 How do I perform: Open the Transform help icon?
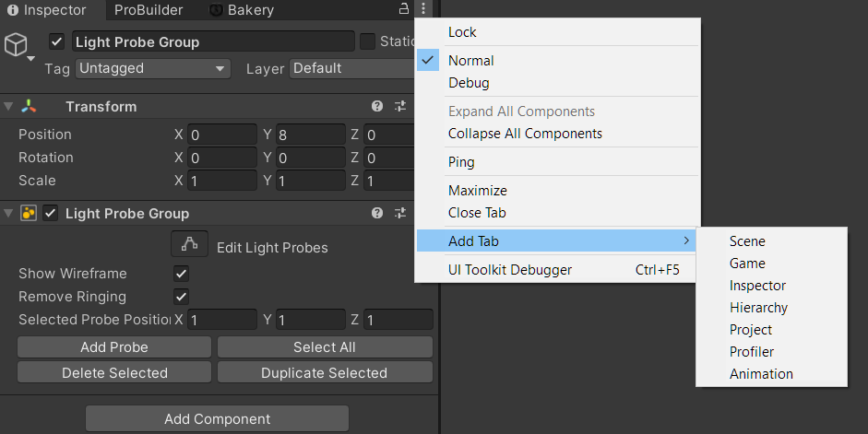tap(377, 107)
